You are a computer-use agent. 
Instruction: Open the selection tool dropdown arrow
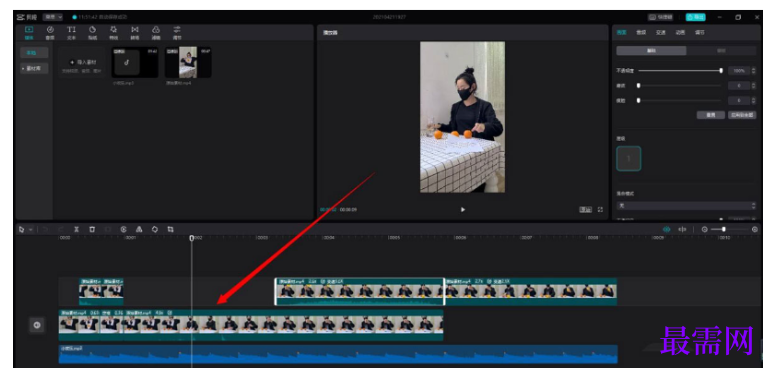coord(31,230)
